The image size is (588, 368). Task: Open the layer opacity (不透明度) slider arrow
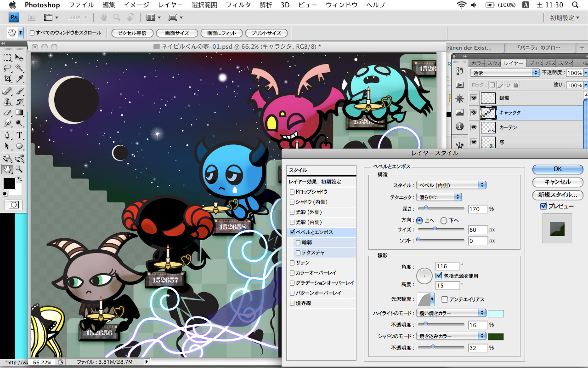tap(585, 73)
